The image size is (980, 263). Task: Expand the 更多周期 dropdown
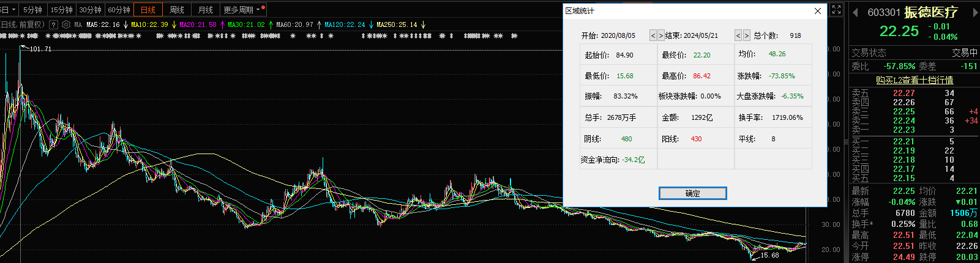[x=243, y=10]
